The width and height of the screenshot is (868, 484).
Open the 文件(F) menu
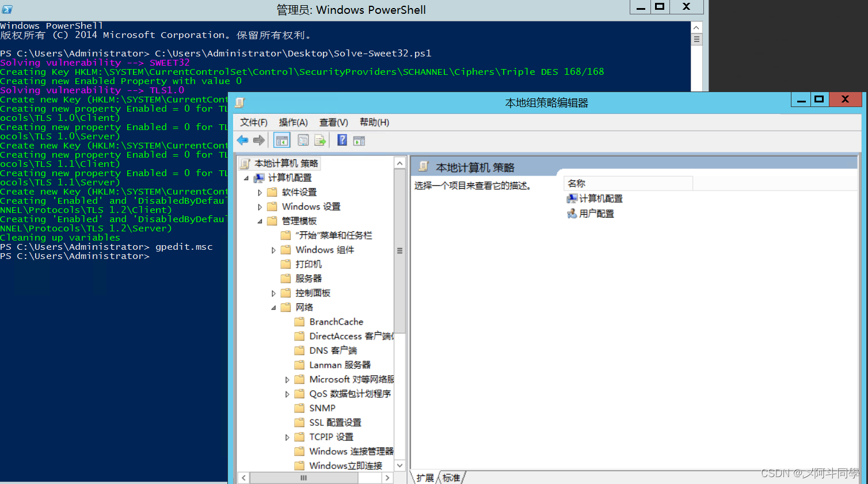pos(253,123)
